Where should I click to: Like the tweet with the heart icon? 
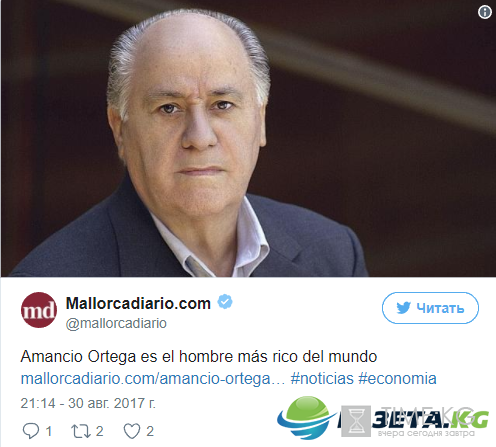pos(132,431)
